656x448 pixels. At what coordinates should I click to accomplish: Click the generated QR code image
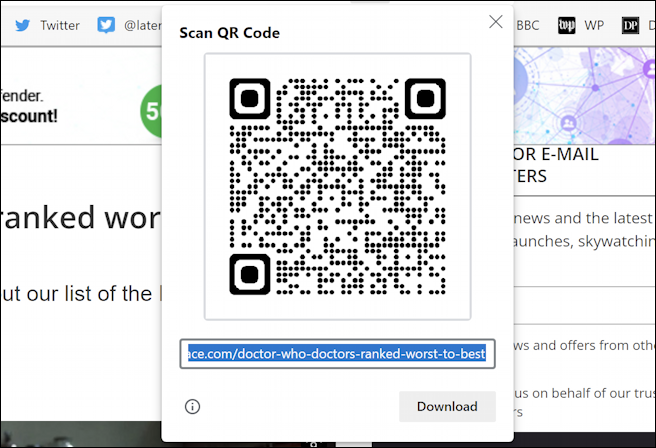337,187
